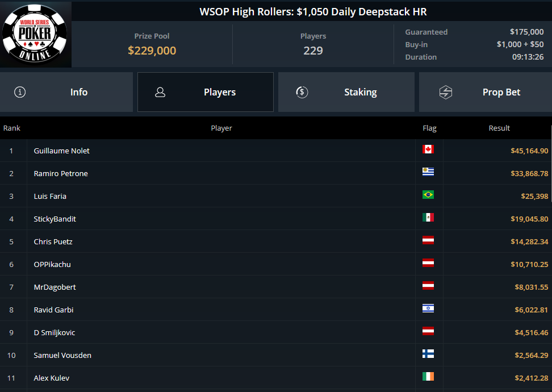Switch to the Players tab
This screenshot has width=552, height=392.
click(x=205, y=92)
